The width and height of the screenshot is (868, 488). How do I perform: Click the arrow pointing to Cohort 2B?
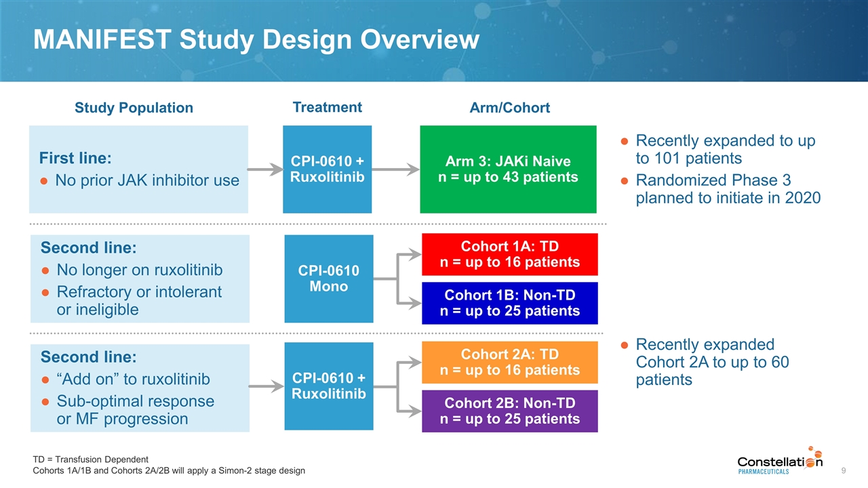(x=408, y=411)
